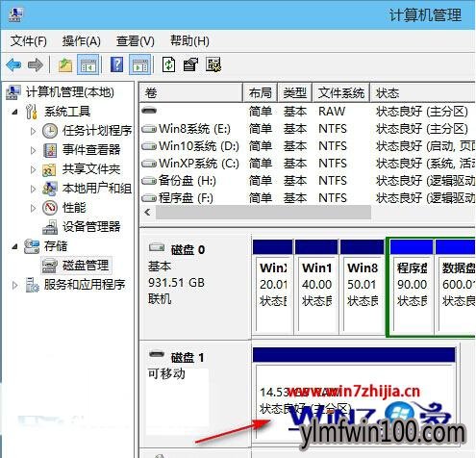
Task: Click the 事件查看器 icon
Action: click(50, 150)
